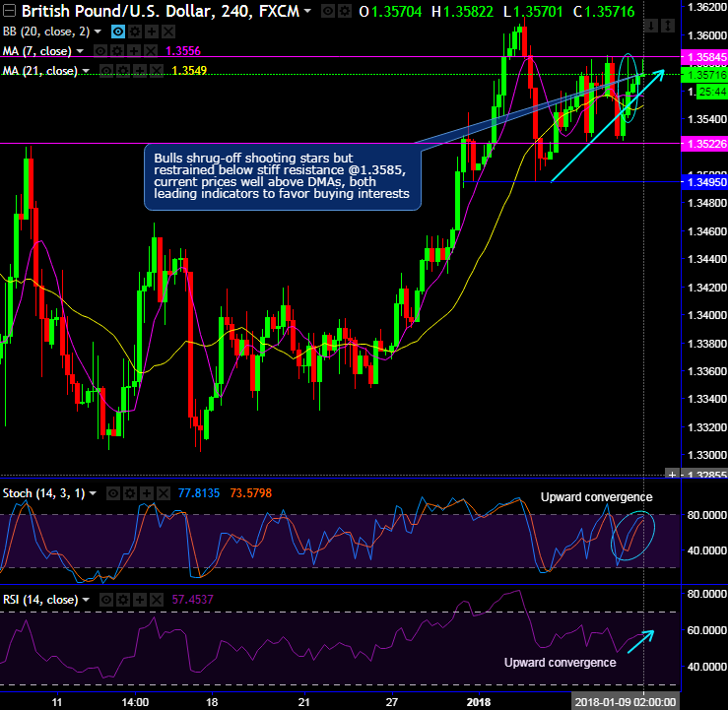This screenshot has width=728, height=710.
Task: Click the high value H1.35822 in the header
Action: click(462, 11)
